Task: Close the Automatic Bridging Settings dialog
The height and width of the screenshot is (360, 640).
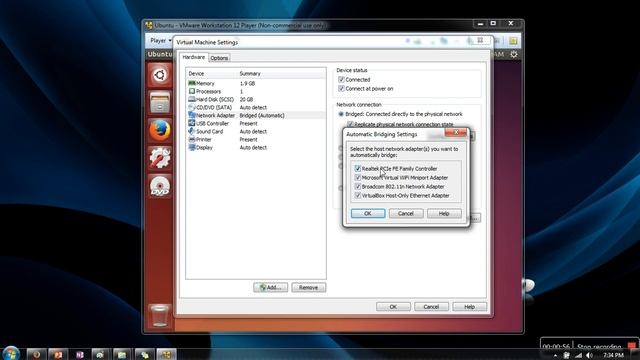Action: [x=456, y=132]
